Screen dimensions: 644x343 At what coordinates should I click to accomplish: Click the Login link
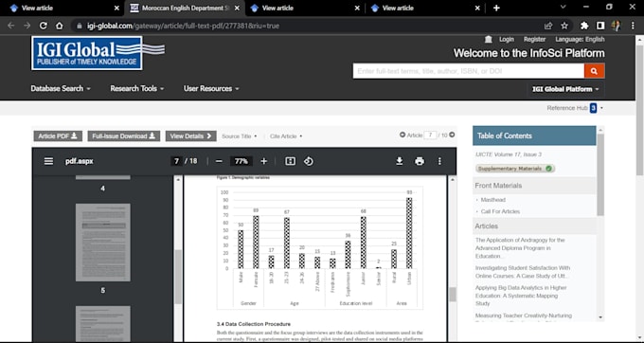point(507,39)
